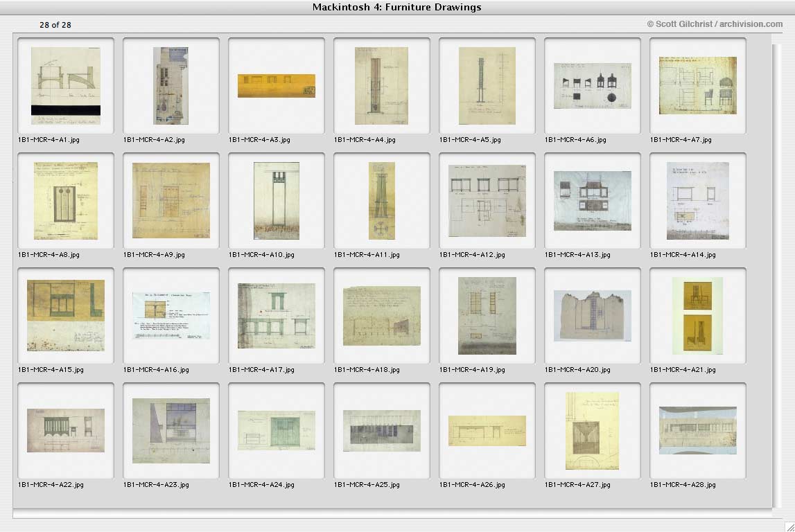
Task: Choose the 1B1-MCR-4-A18.jpg thumbnail image
Action: pyautogui.click(x=382, y=316)
